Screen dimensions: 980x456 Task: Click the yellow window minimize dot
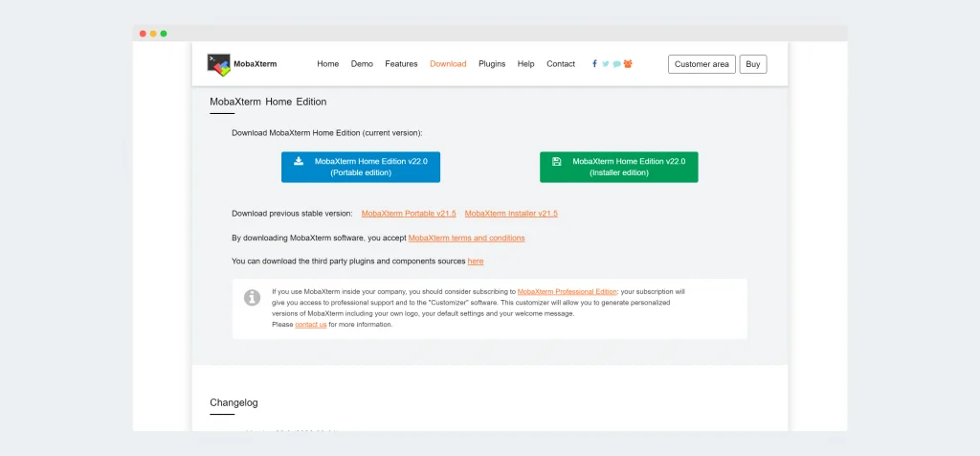pyautogui.click(x=153, y=34)
